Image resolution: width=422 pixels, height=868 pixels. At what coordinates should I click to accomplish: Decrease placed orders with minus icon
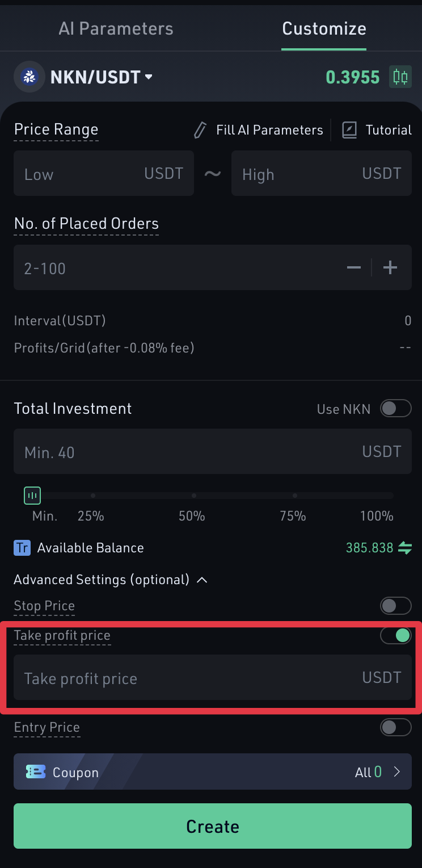tap(354, 267)
